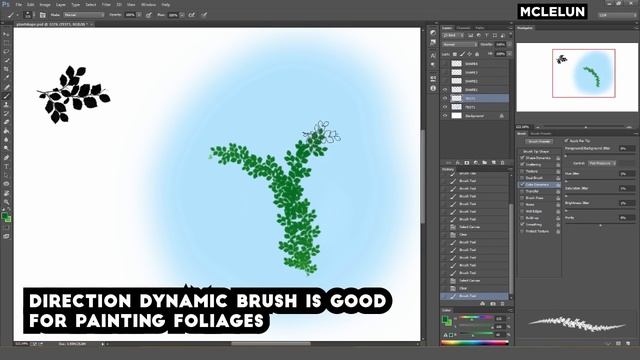Viewport: 640px width, 360px height.
Task: Toggle pressure for size icon
Action: tap(204, 15)
